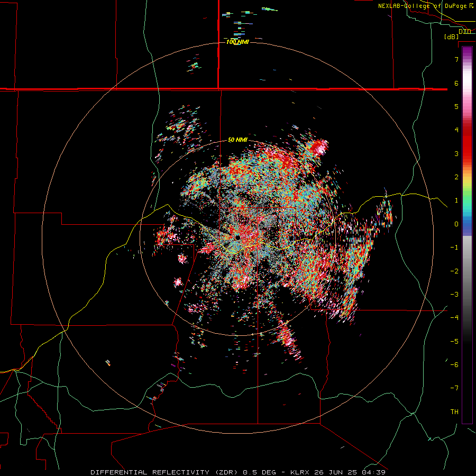Click the 100 NMI range ring label

point(237,42)
